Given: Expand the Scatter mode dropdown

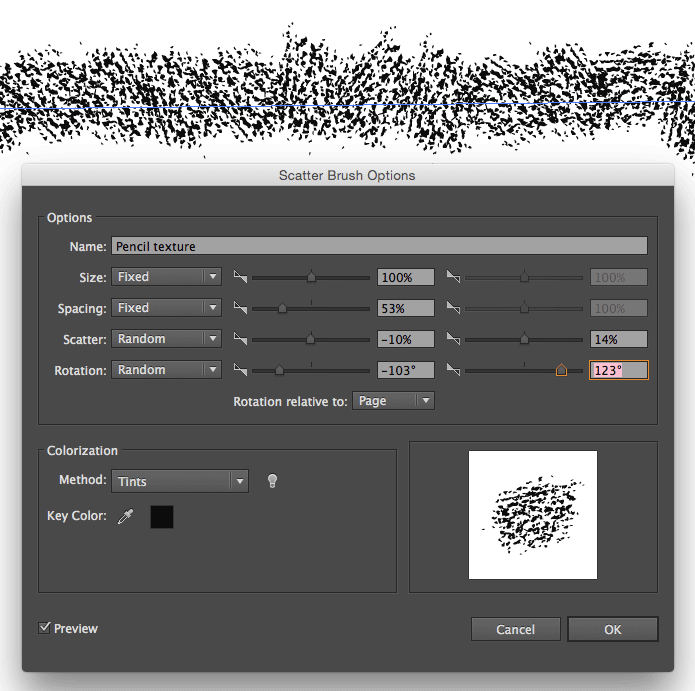Looking at the screenshot, I should 166,339.
